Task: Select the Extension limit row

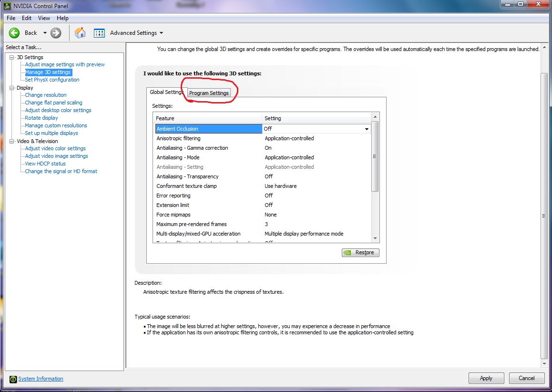Action: coord(263,205)
